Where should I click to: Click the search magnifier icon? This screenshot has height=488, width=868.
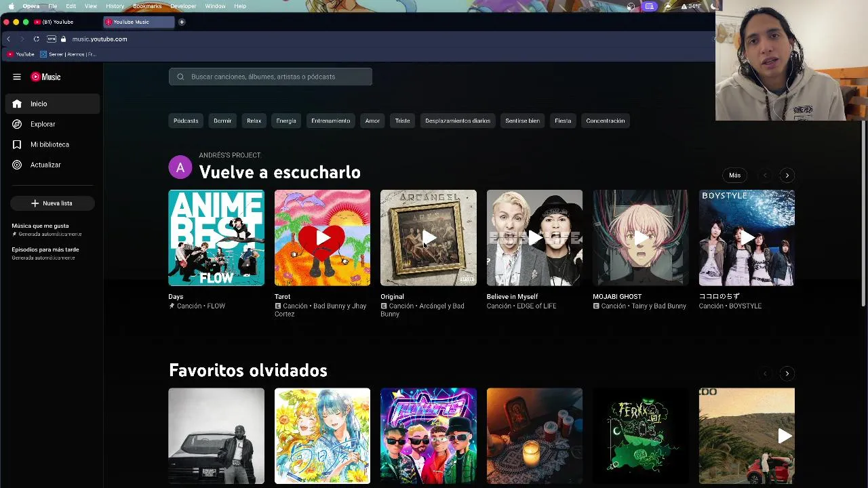[180, 77]
